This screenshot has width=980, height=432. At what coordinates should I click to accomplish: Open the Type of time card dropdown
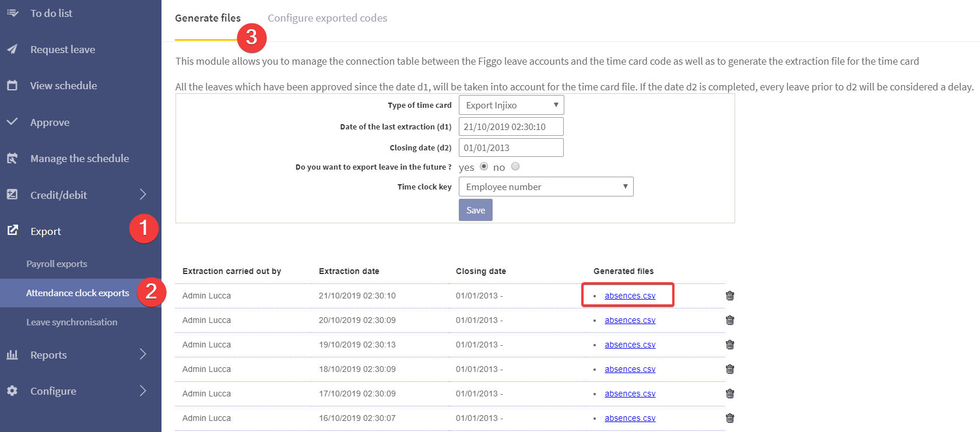click(x=511, y=105)
